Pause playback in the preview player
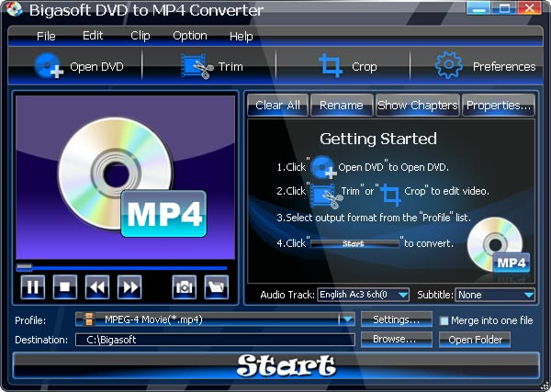The image size is (551, 392). coord(33,287)
